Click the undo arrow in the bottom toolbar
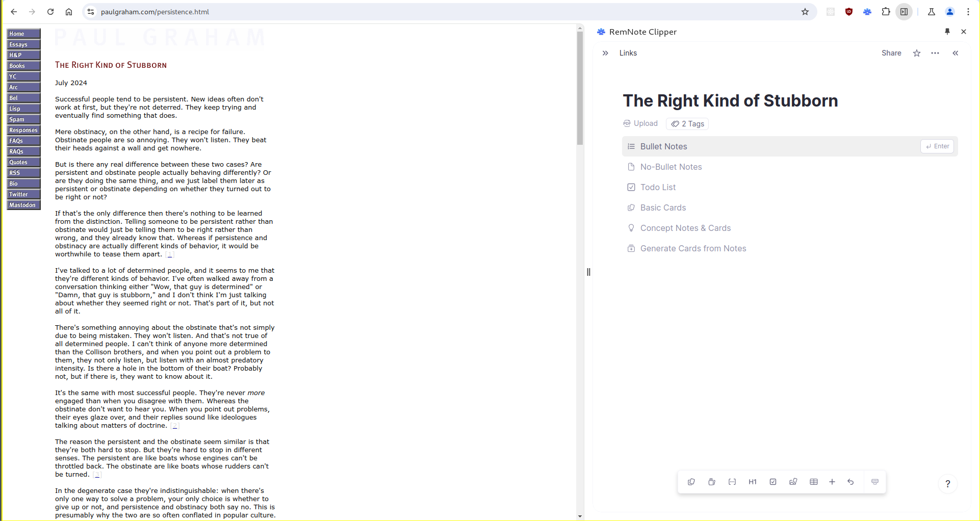 point(850,482)
